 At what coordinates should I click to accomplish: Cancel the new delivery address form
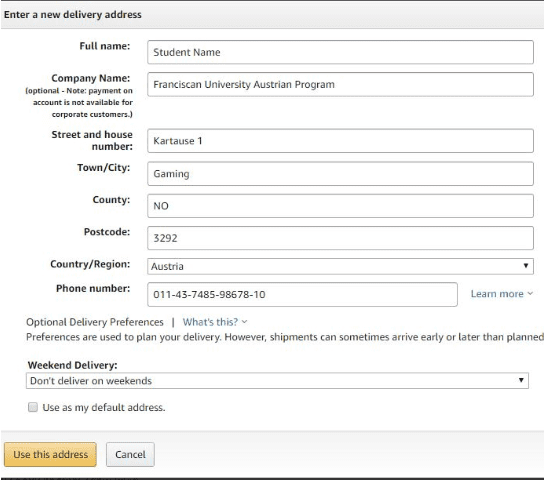click(x=130, y=454)
